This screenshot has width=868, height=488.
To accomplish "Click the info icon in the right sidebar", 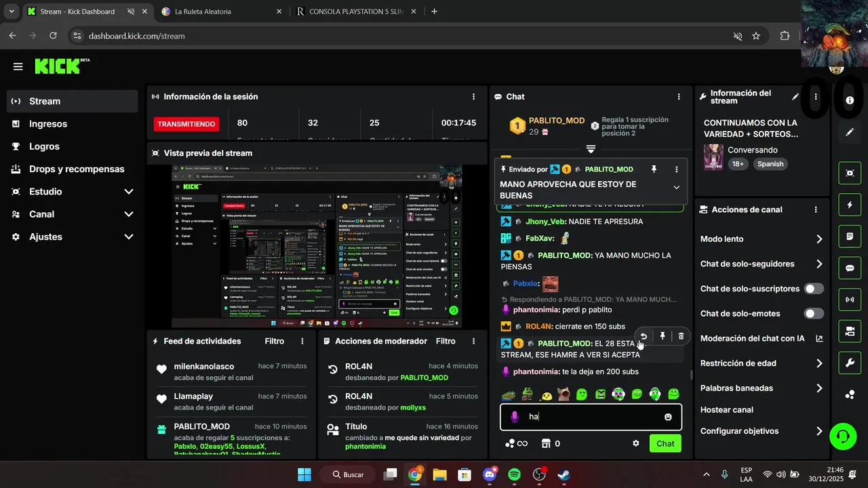I will coord(850,100).
